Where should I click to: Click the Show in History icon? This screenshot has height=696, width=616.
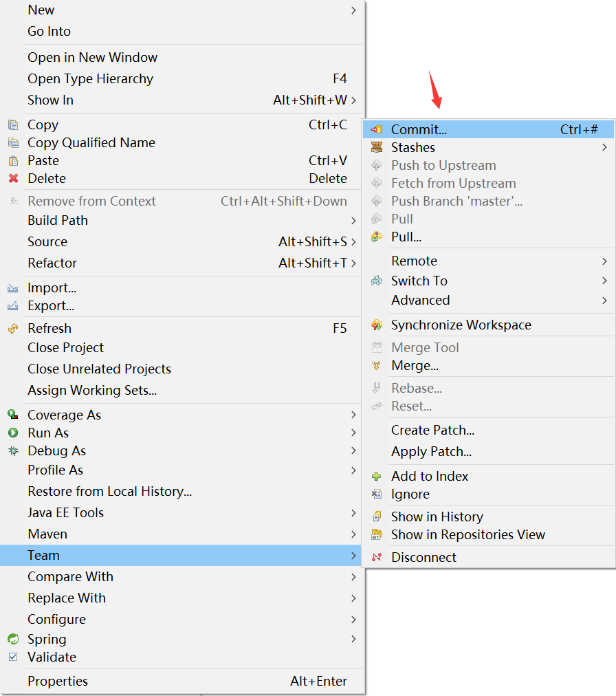pos(376,516)
